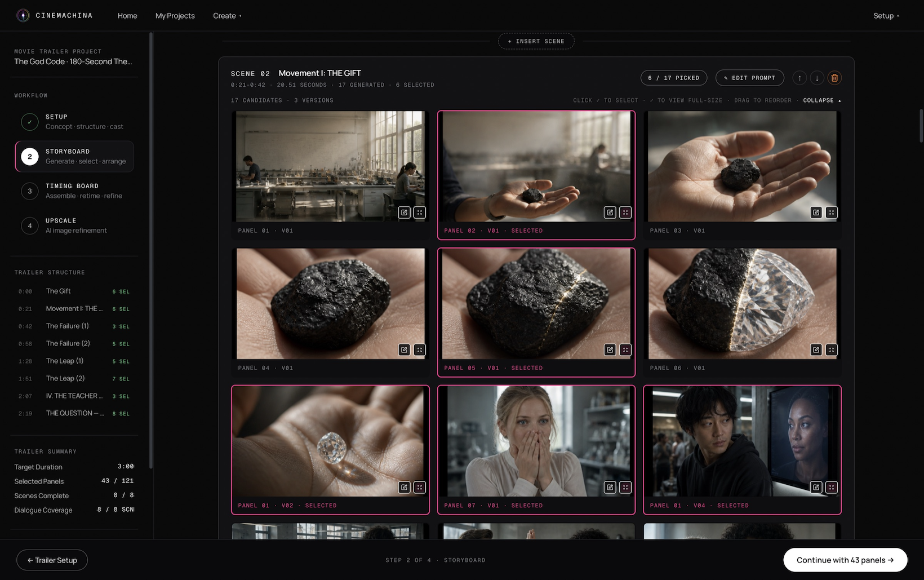The image size is (924, 580).
Task: Click the edit icon on Panel 02 V01
Action: (610, 212)
